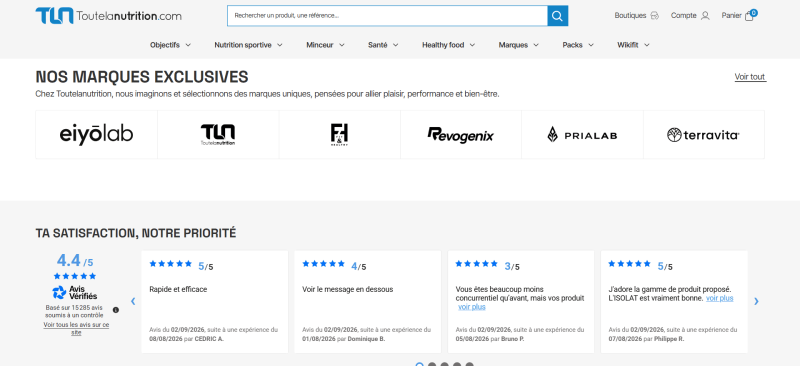Click the Panier label
800x366 pixels.
(x=731, y=16)
